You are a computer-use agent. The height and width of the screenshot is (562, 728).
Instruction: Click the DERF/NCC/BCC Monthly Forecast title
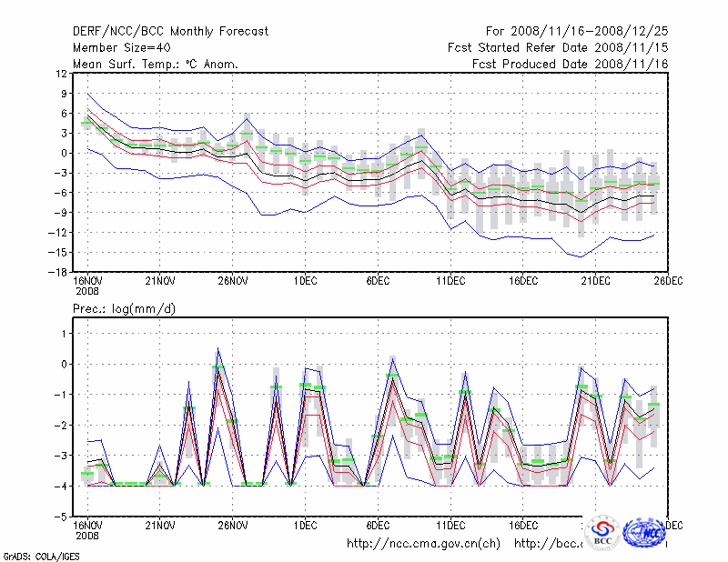[170, 32]
